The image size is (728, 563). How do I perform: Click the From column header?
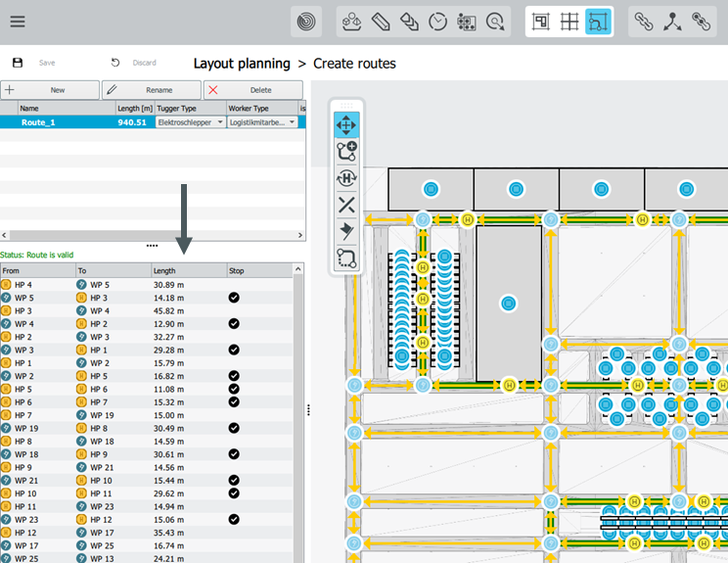tap(38, 271)
